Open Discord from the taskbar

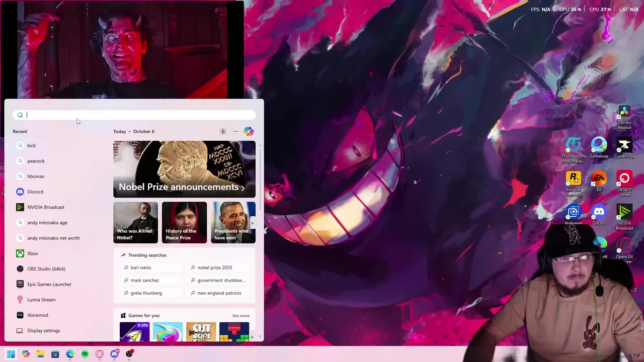(114, 354)
